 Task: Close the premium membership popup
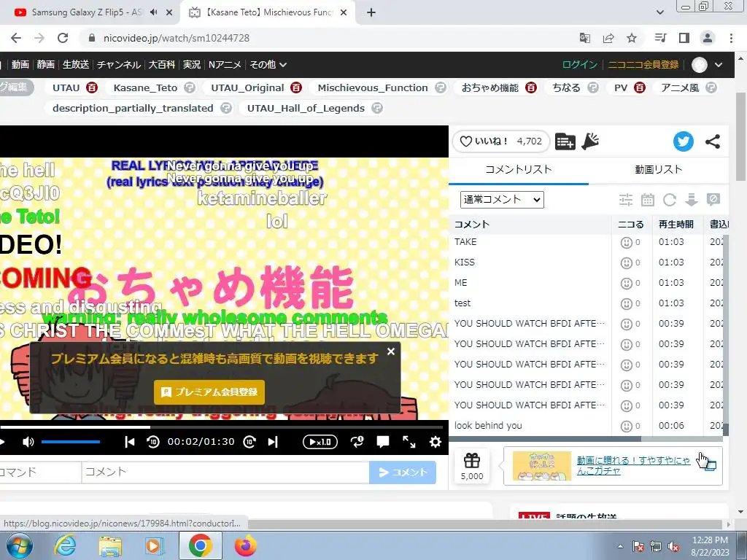tap(391, 351)
